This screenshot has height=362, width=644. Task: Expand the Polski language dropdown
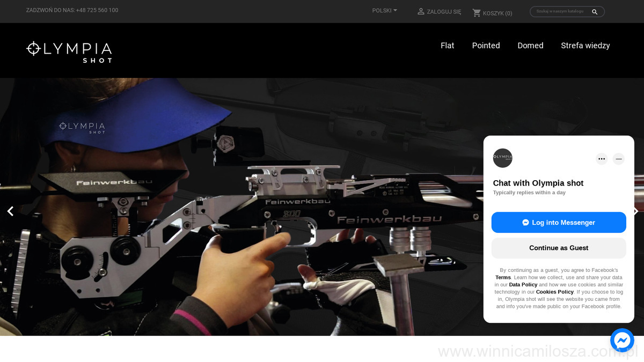[384, 11]
